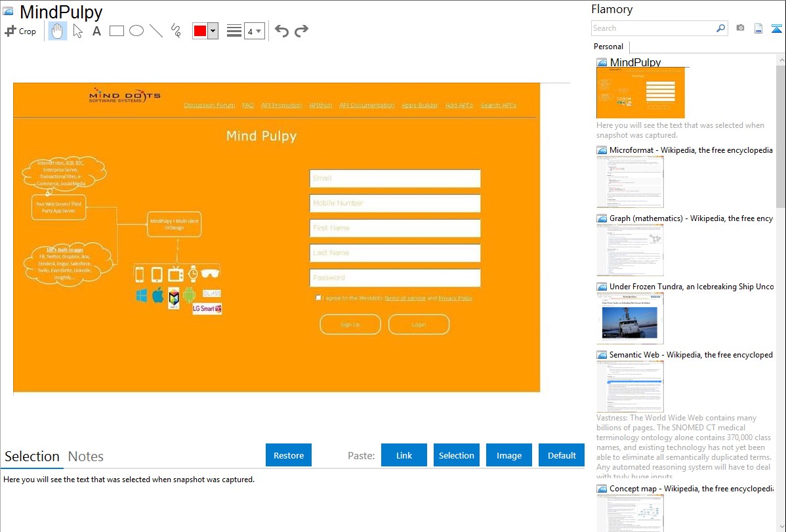Click the Flamory search magnifier icon
This screenshot has height=532, width=786.
(721, 28)
